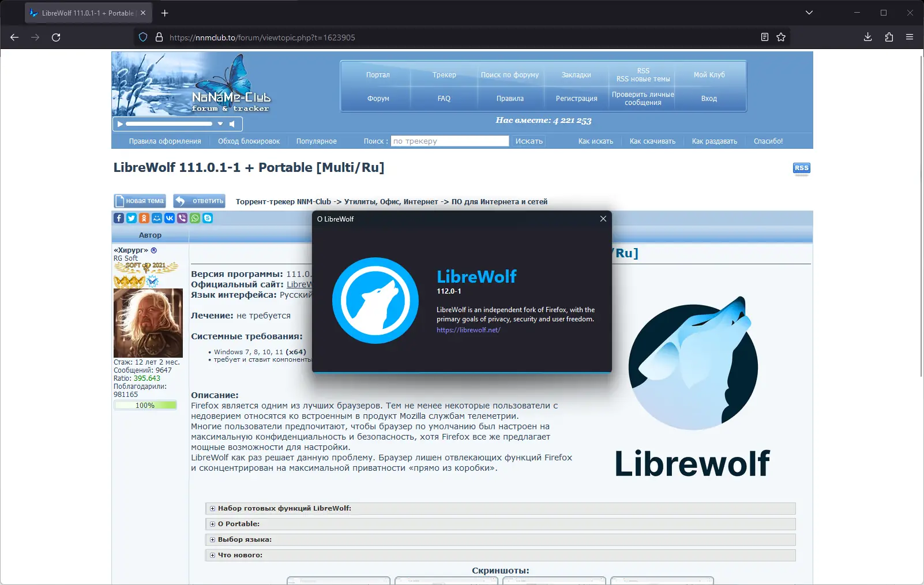Toggle reader view in the address bar
The image size is (924, 585).
pos(765,37)
